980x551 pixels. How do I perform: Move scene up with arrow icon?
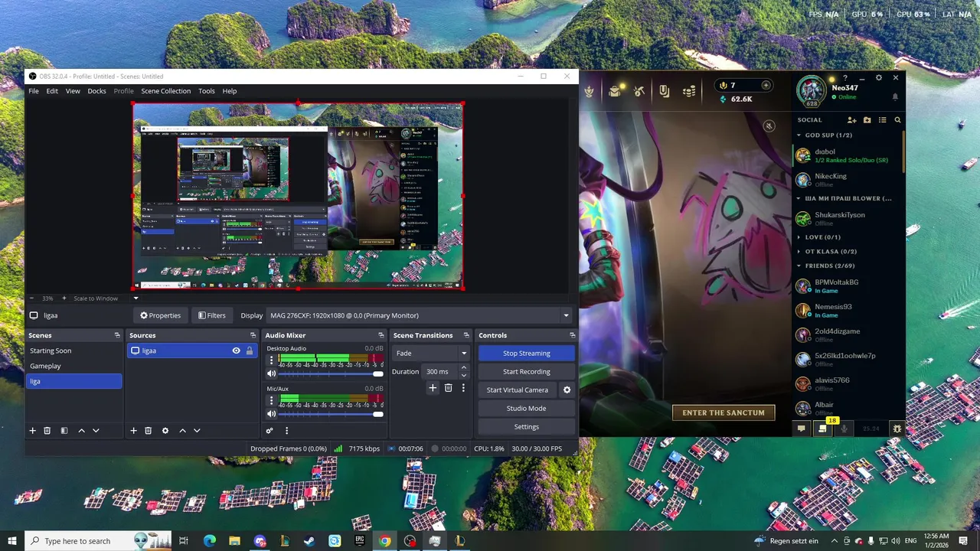81,431
